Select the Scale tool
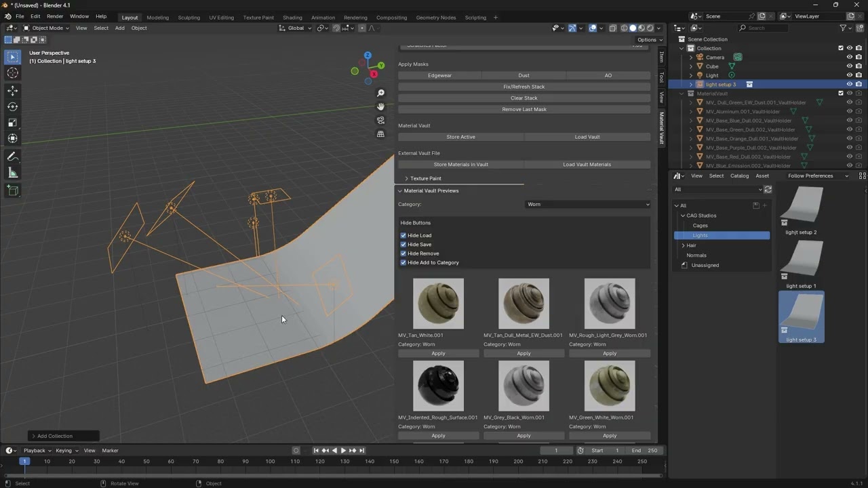 tap(12, 123)
